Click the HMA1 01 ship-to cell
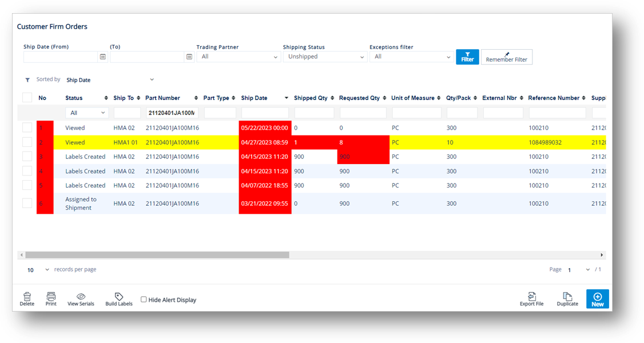The height and width of the screenshot is (343, 644). [x=126, y=142]
